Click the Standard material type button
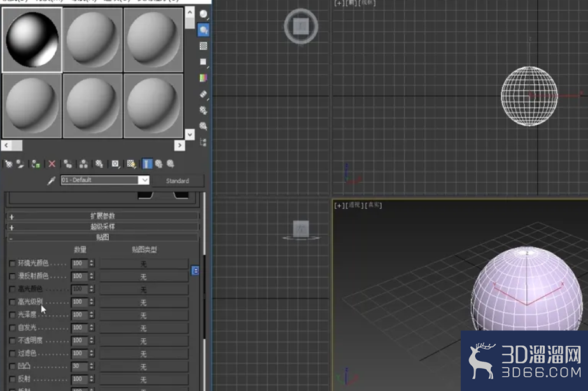The image size is (588, 391). click(x=178, y=181)
